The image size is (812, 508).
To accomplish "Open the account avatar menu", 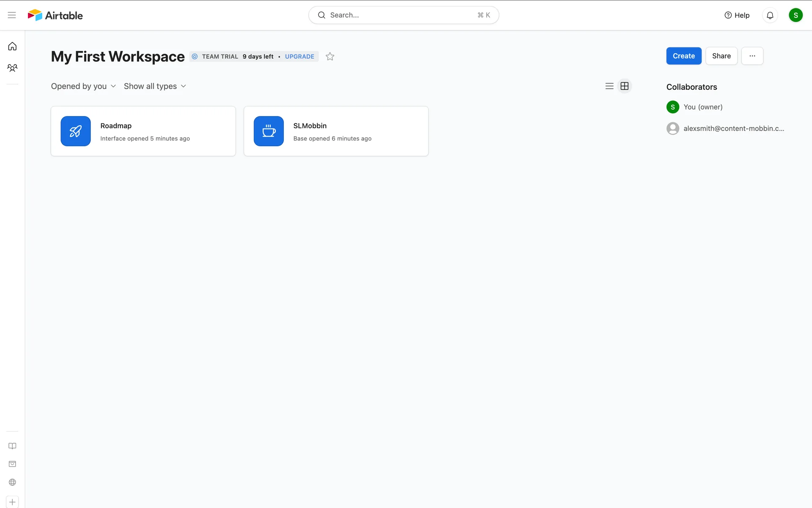I will click(x=795, y=15).
